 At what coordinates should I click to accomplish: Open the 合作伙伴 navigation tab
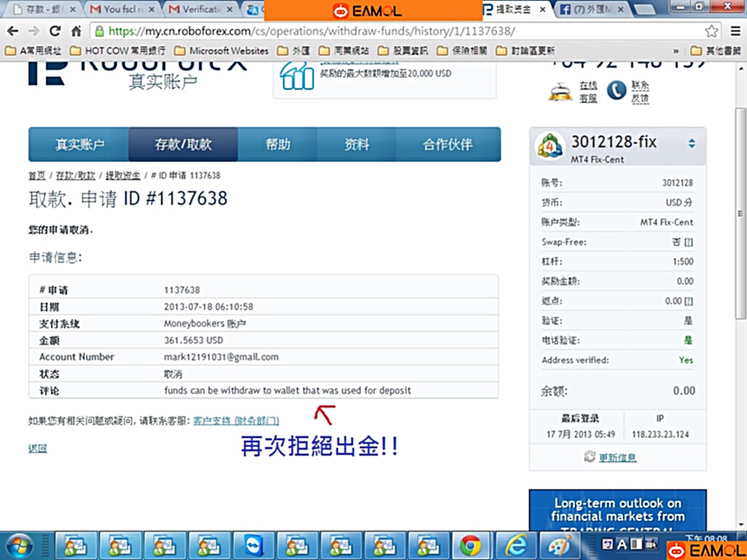(448, 144)
